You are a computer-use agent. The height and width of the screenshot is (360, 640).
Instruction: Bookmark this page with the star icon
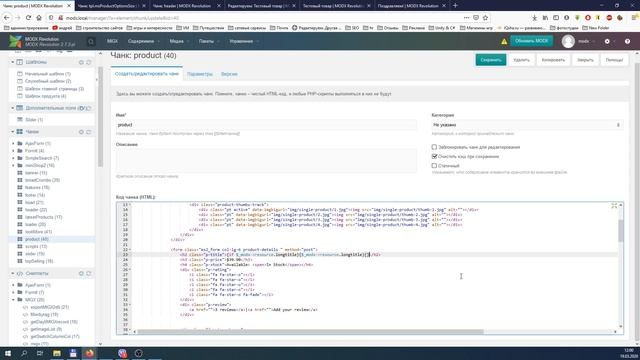[x=485, y=18]
